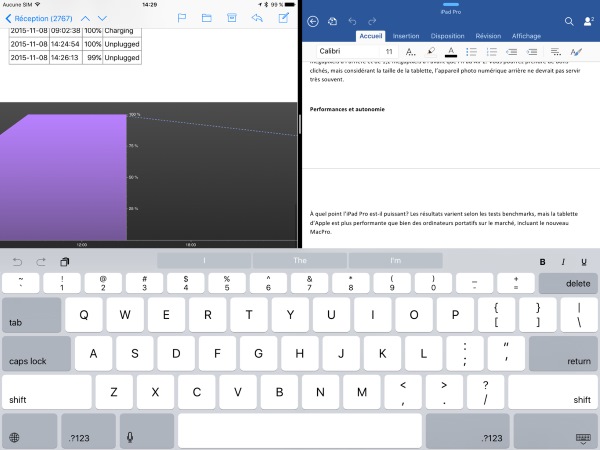The image size is (600, 450).
Task: Tap the delete key
Action: click(568, 283)
